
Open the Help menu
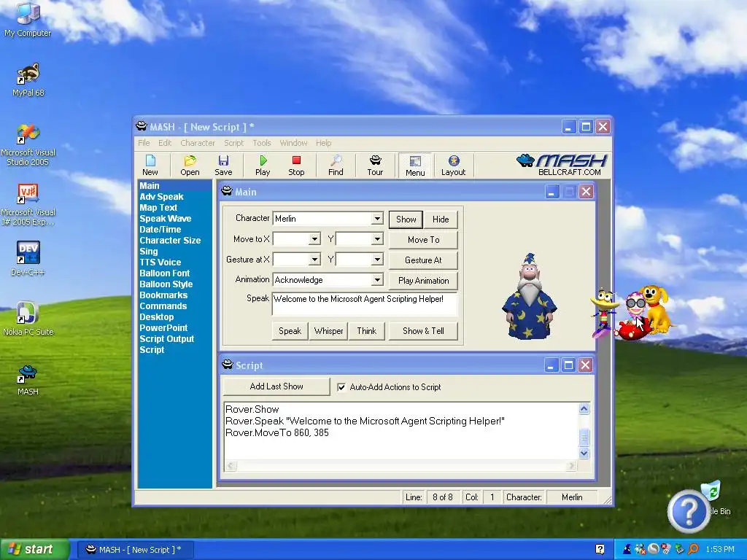click(x=323, y=143)
